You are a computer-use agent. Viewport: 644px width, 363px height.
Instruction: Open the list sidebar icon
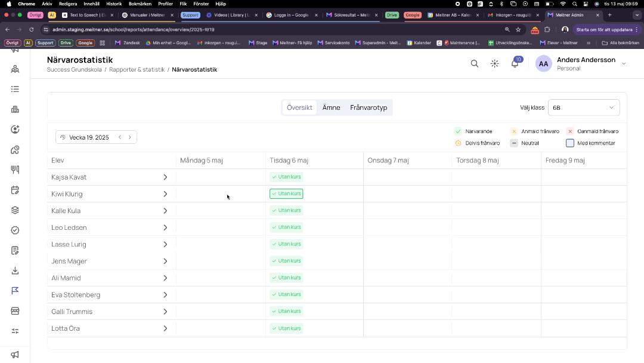click(15, 89)
